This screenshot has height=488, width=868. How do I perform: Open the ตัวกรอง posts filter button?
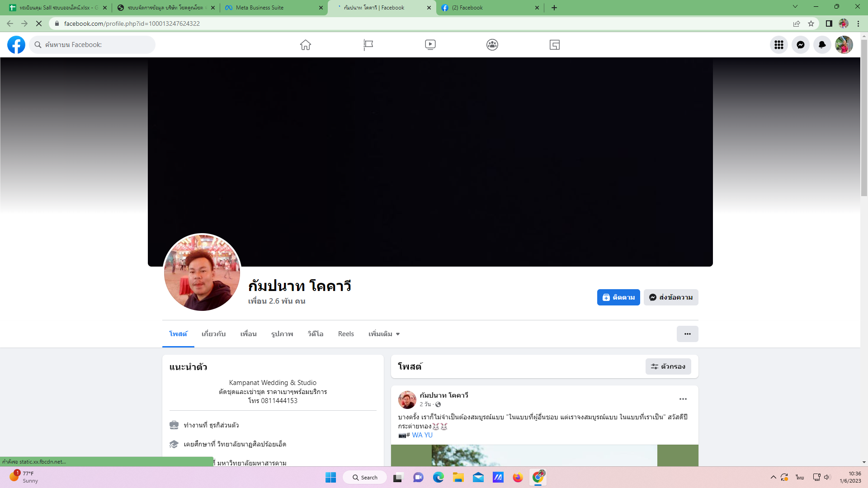pos(668,366)
